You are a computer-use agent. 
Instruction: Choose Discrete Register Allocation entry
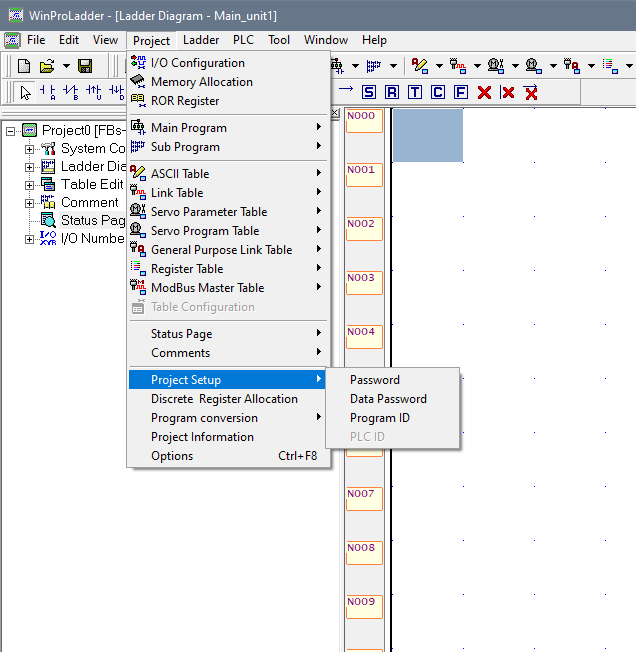coord(228,399)
